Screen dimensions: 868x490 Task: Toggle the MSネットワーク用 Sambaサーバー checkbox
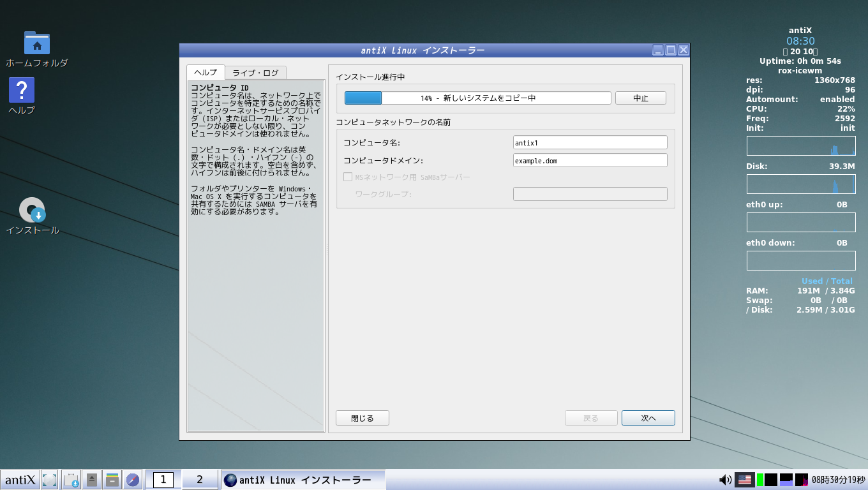tap(348, 177)
